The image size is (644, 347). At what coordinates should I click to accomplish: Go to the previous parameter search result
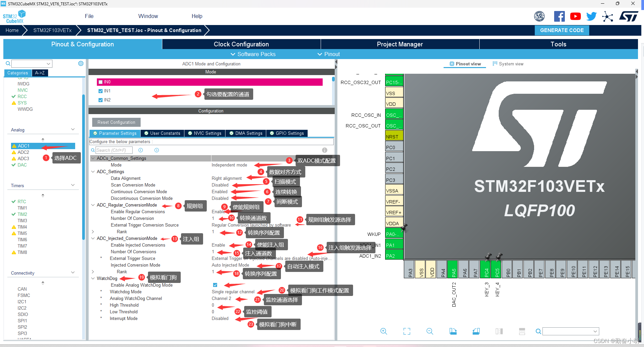pos(141,150)
